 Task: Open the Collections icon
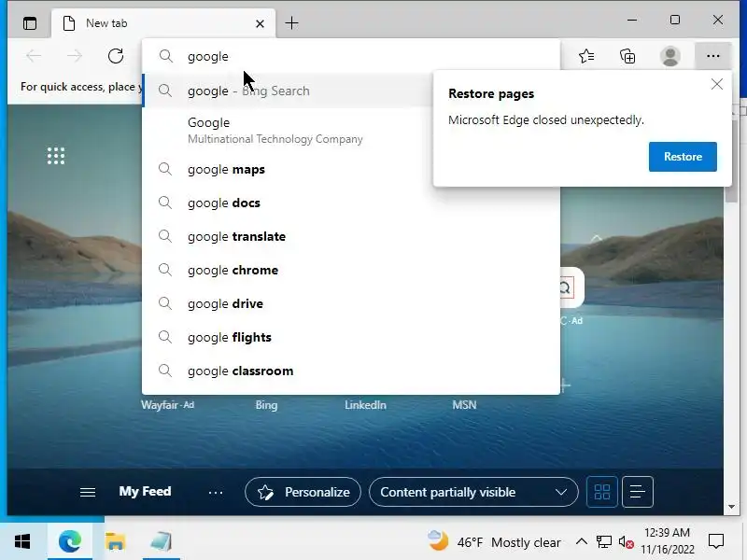(x=627, y=56)
